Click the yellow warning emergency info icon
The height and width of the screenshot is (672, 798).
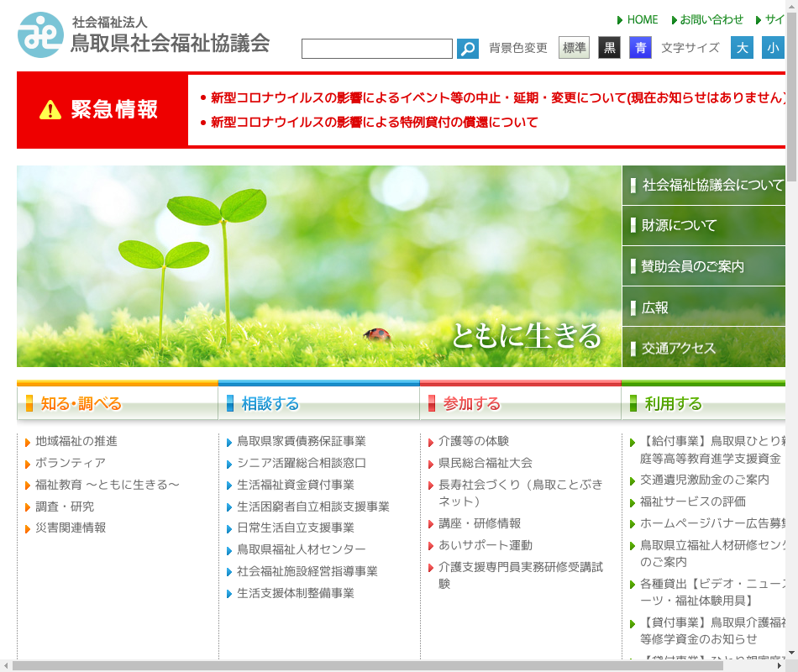pyautogui.click(x=50, y=110)
